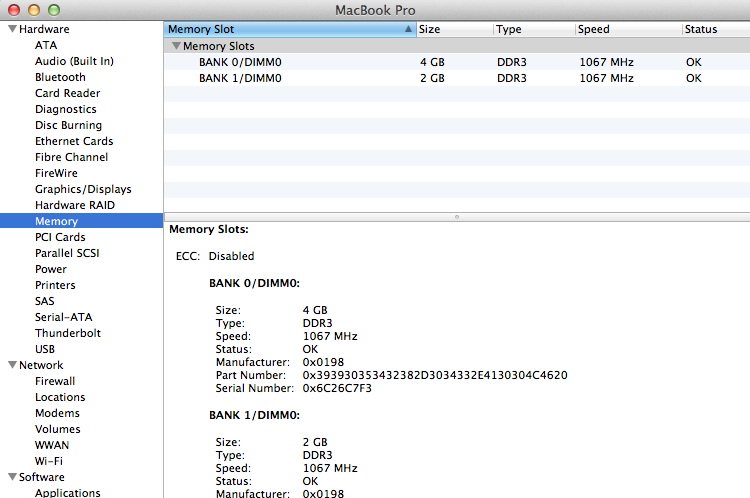Viewport: 750px width, 498px height.
Task: Collapse the Network section triangle
Action: pyautogui.click(x=12, y=365)
